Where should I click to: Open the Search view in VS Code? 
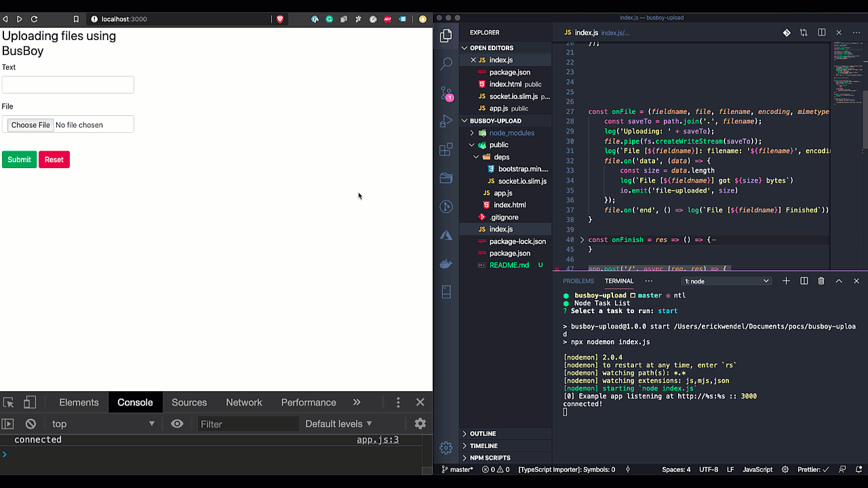pyautogui.click(x=446, y=64)
